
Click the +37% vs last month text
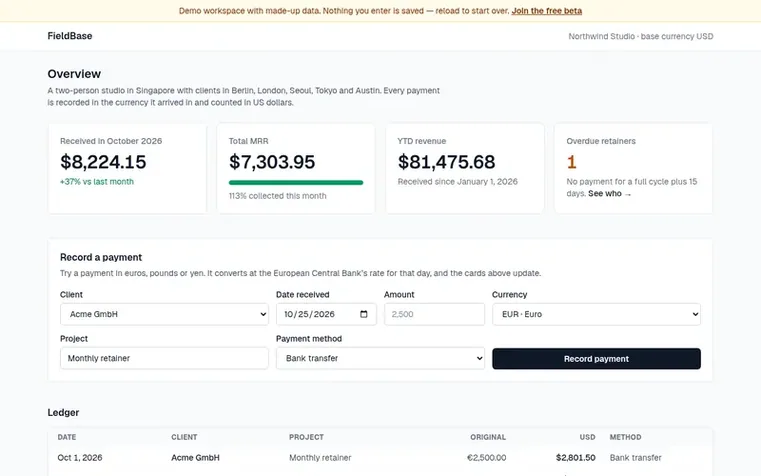tap(97, 181)
